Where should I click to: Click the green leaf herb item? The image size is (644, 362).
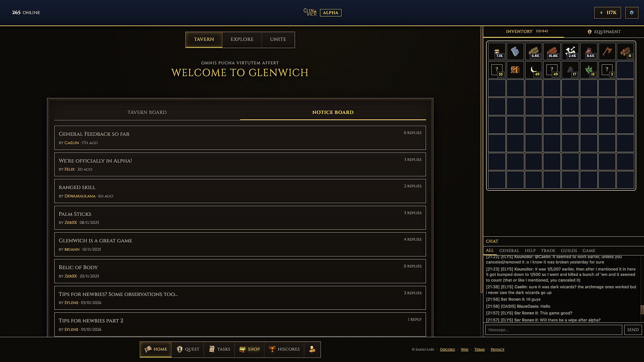(589, 70)
